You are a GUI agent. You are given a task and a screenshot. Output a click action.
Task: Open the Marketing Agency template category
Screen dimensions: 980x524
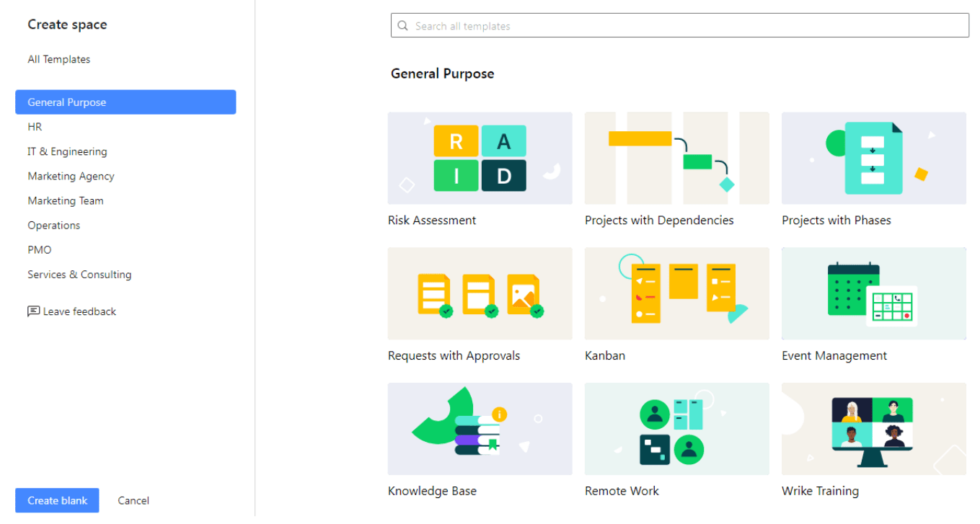point(71,176)
